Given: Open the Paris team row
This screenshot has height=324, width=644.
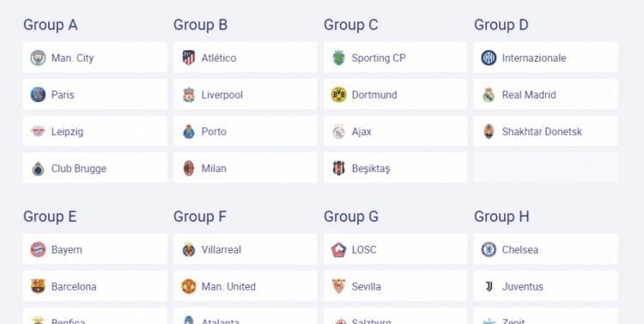Looking at the screenshot, I should [94, 95].
